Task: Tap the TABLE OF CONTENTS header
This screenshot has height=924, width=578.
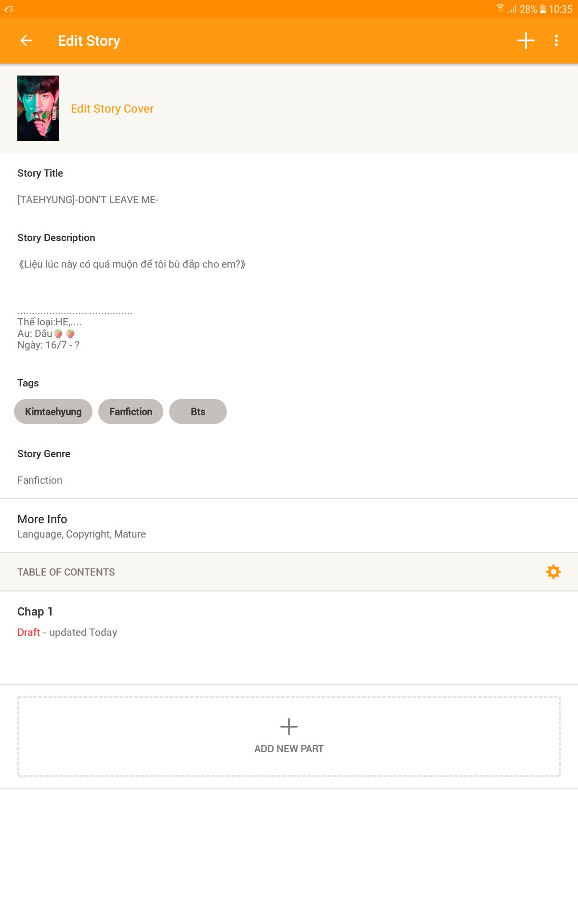Action: pyautogui.click(x=66, y=572)
